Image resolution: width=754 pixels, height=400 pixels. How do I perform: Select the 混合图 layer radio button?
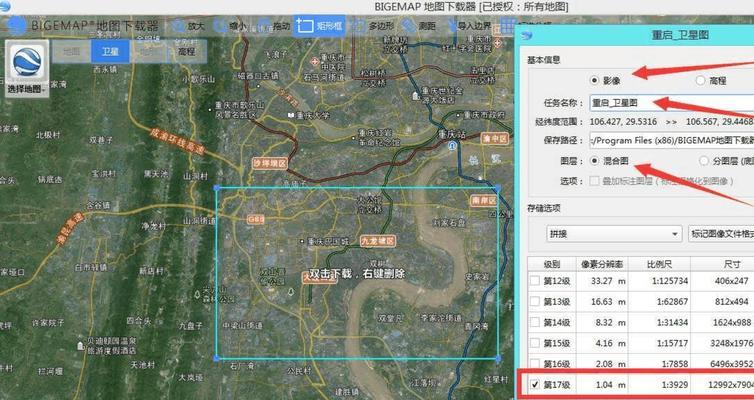[595, 161]
